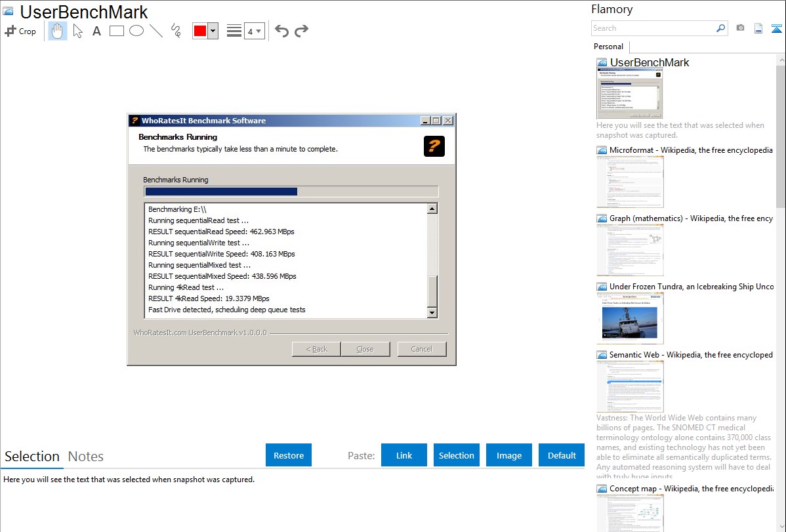The width and height of the screenshot is (786, 532).
Task: Click Cancel in the benchmark dialog
Action: [422, 349]
